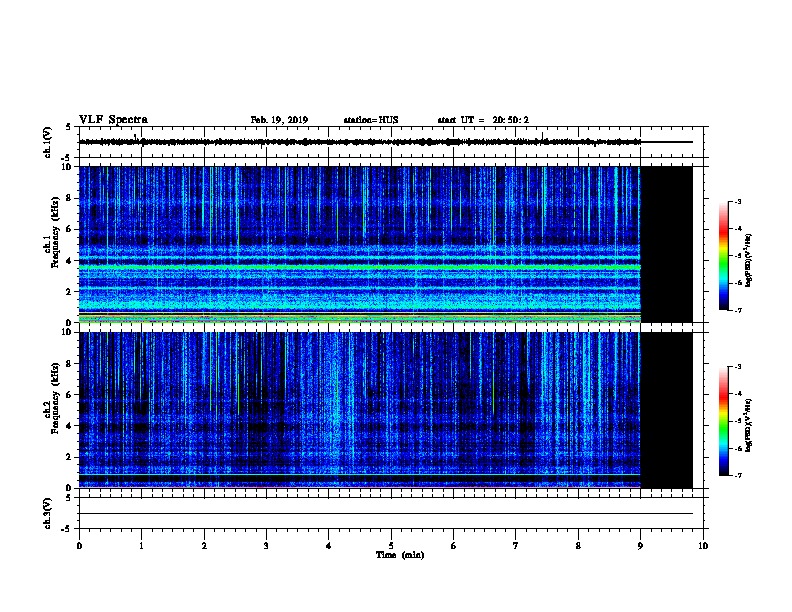
Task: Click the "1" tick on the time axis
Action: pyautogui.click(x=141, y=546)
